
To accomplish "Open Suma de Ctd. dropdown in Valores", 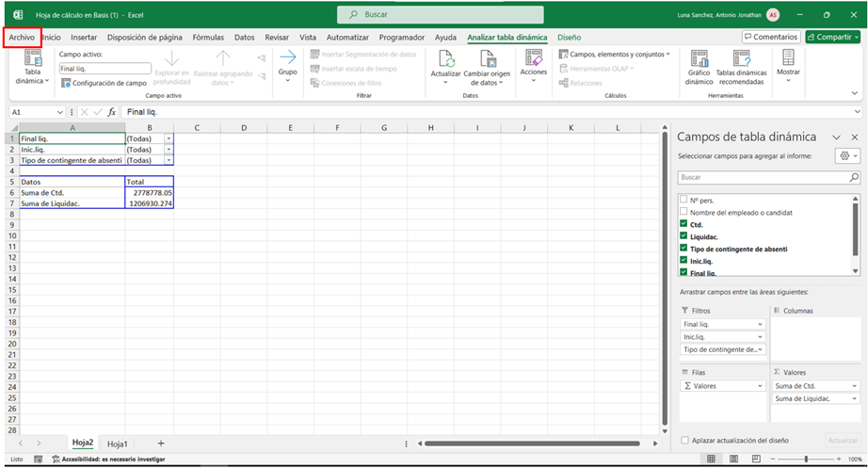I will 854,386.
